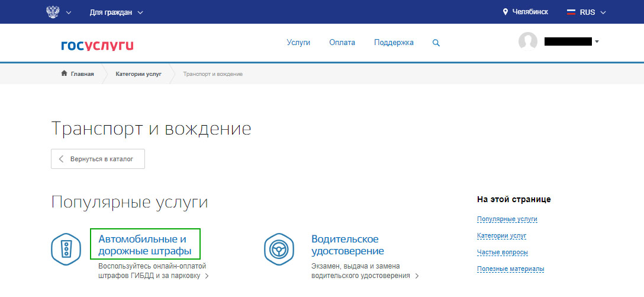This screenshot has width=644, height=297.
Task: Click the Russian coat of arms emblem
Action: click(53, 11)
